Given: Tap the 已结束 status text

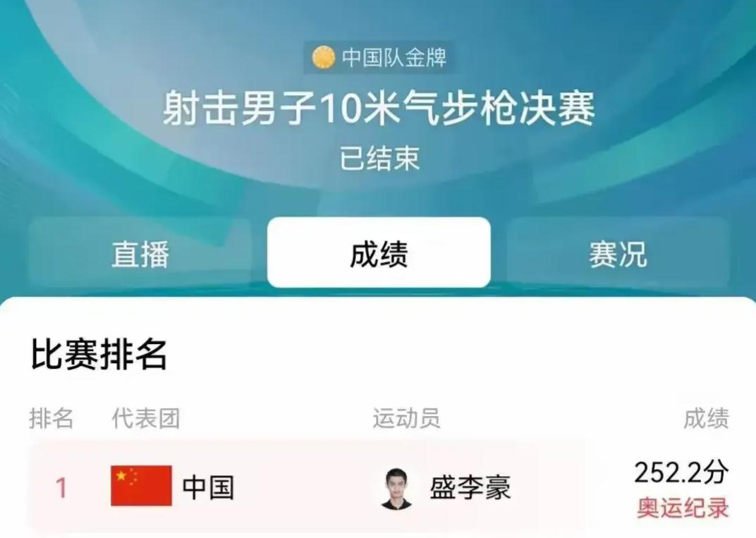Looking at the screenshot, I should (x=379, y=159).
